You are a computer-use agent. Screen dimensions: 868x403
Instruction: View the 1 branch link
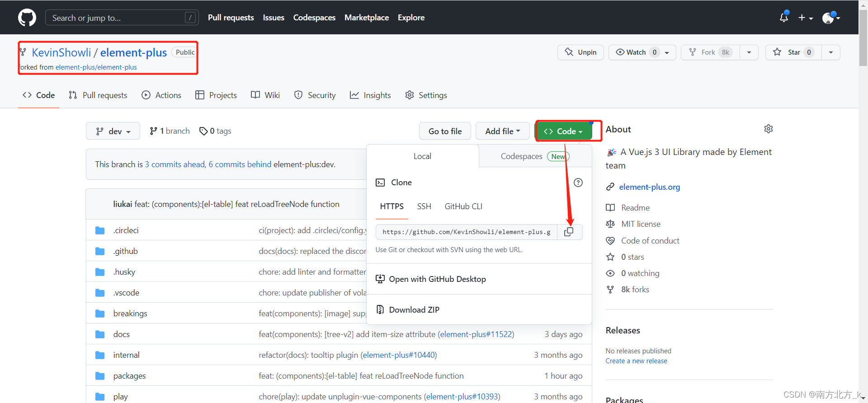click(170, 131)
